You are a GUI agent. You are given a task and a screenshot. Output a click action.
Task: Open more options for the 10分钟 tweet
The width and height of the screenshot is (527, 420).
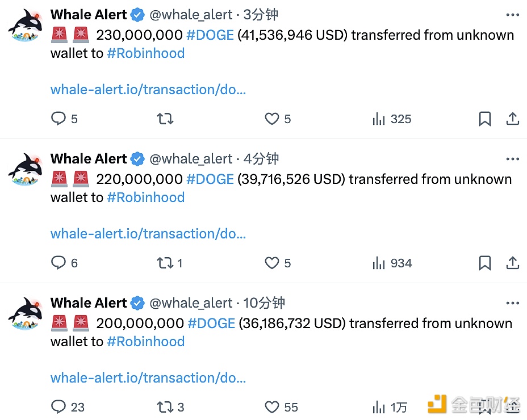pos(512,304)
